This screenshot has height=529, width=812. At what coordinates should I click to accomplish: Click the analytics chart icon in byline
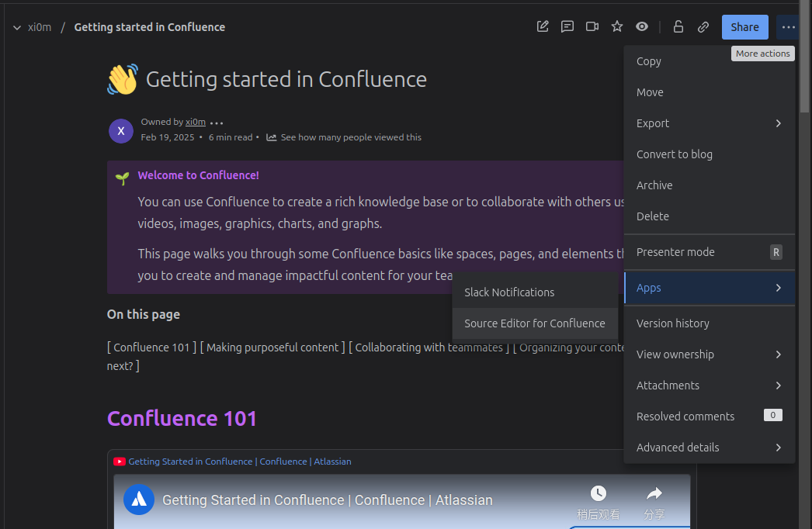(271, 137)
